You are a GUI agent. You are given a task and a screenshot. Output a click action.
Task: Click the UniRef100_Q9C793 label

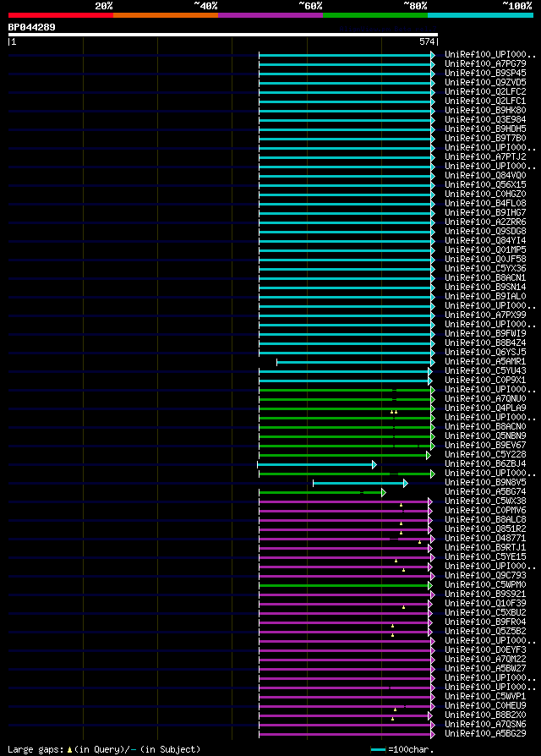(485, 576)
